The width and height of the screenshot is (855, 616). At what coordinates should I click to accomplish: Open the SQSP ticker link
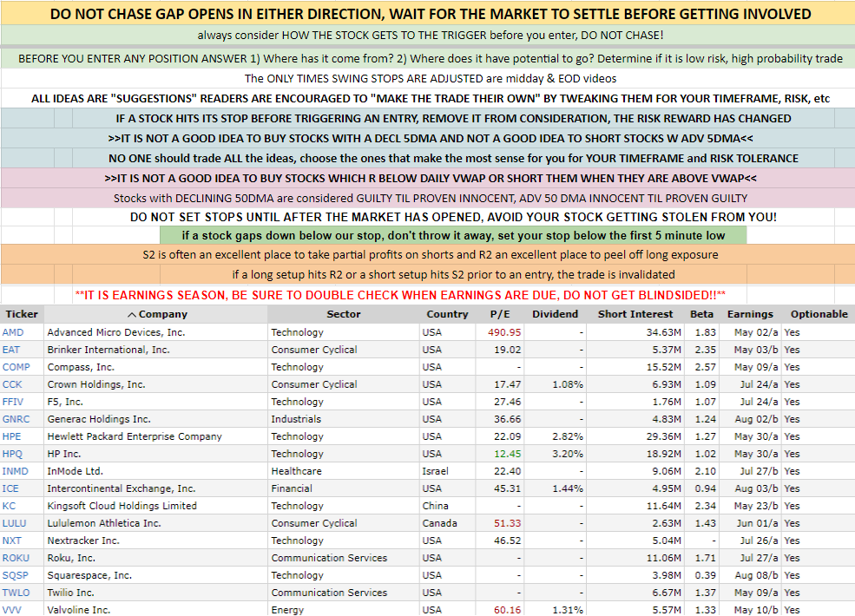coord(16,575)
